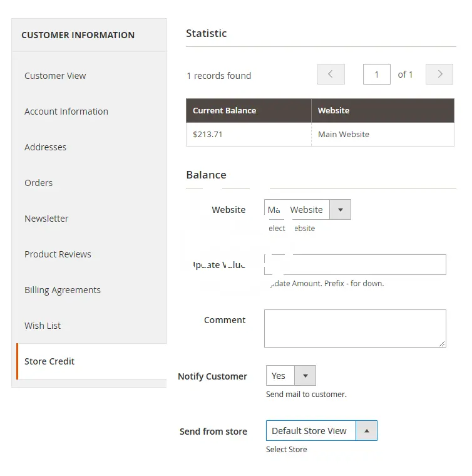Show the Product Reviews tab
The width and height of the screenshot is (472, 476).
pyautogui.click(x=58, y=254)
